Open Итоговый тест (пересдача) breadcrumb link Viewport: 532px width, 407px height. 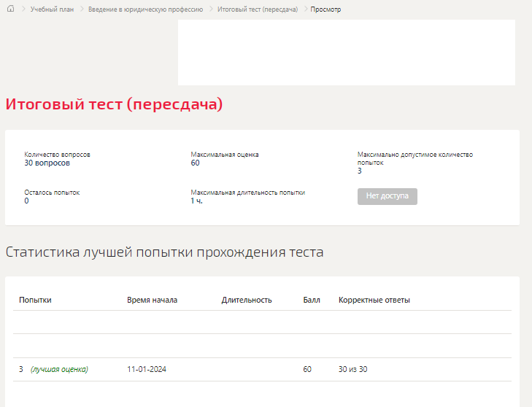258,9
